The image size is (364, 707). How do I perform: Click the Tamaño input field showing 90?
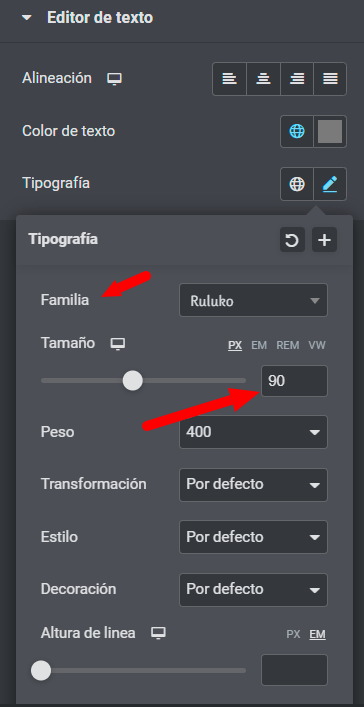click(295, 381)
